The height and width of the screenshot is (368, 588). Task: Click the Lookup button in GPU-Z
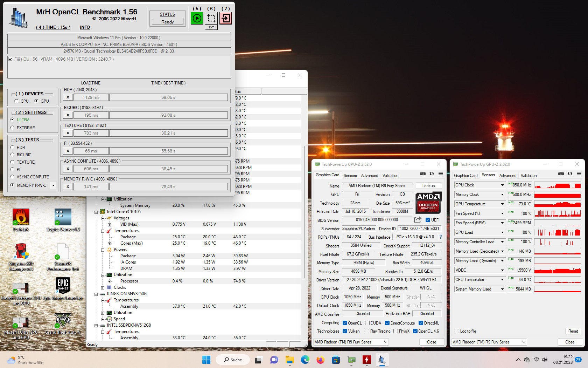(428, 186)
